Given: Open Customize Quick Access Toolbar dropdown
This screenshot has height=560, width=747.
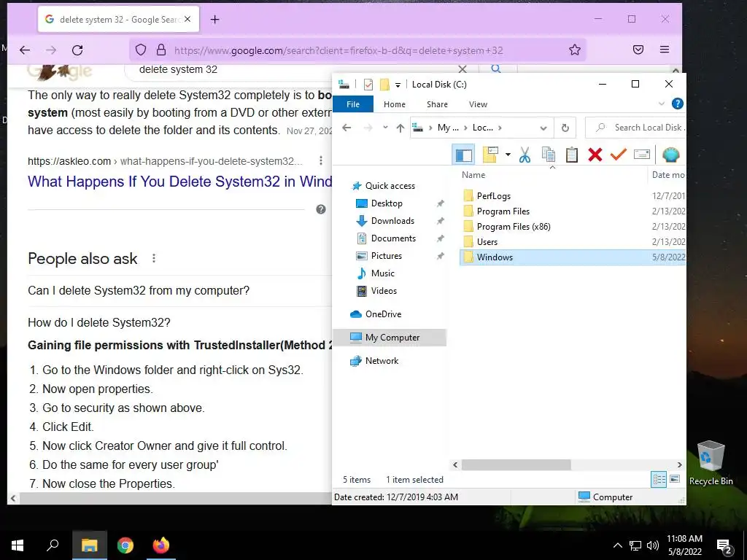Looking at the screenshot, I should [x=398, y=85].
